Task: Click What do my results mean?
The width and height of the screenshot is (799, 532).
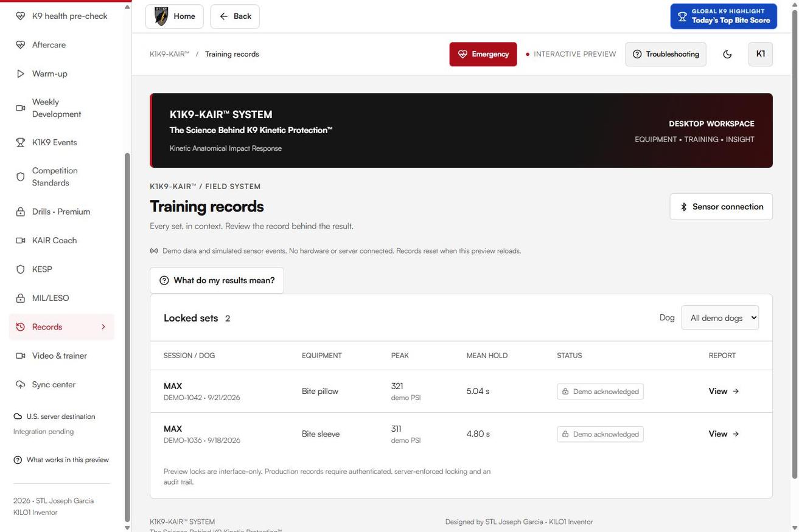Action: [x=217, y=280]
